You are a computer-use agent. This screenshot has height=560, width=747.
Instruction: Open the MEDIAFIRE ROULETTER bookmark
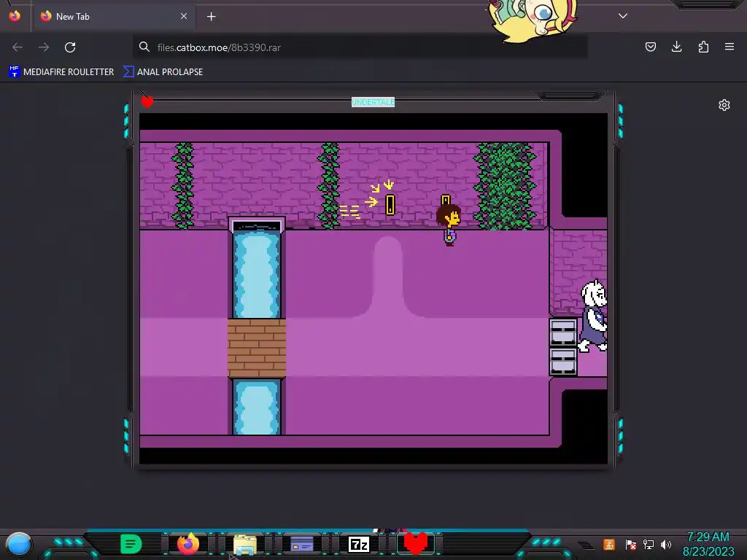pos(61,72)
